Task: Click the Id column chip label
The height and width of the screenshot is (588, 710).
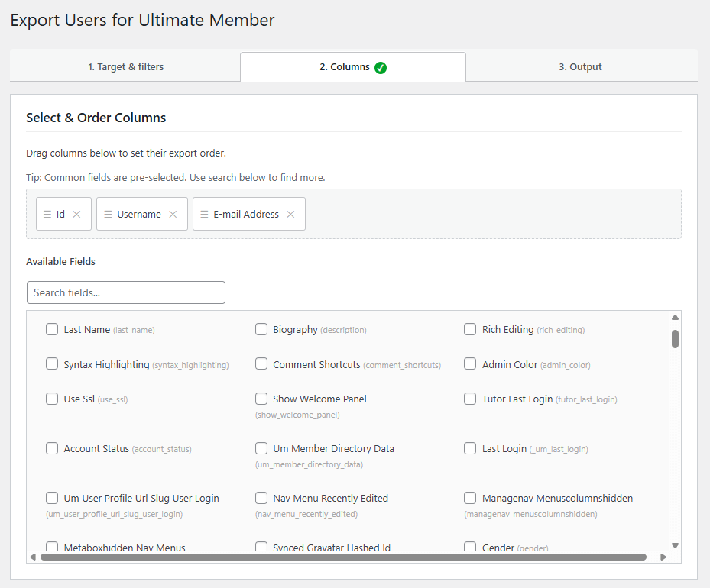Action: coord(60,215)
